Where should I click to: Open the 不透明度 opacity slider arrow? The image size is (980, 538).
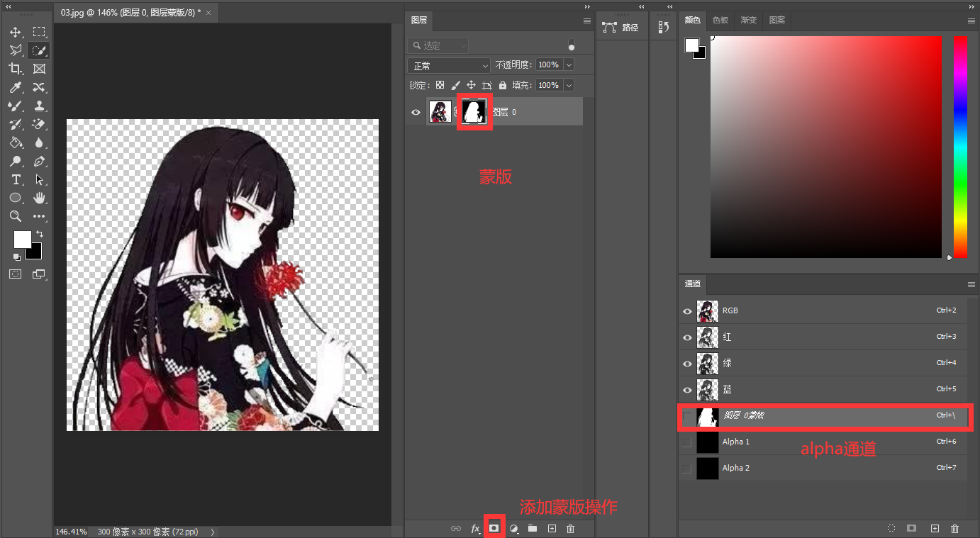point(569,65)
